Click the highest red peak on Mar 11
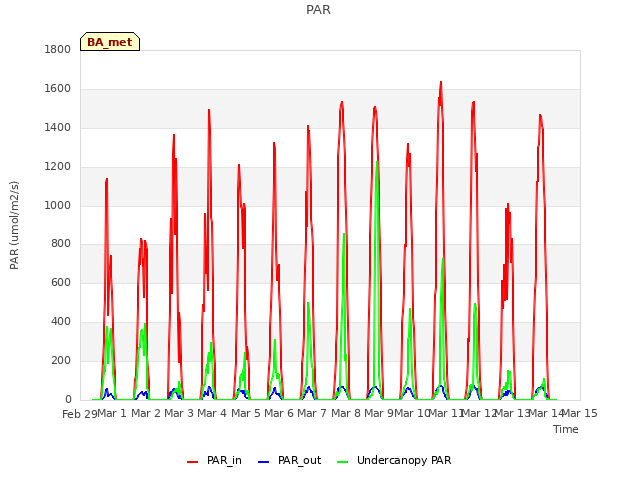This screenshot has height=480, width=640. pos(441,83)
